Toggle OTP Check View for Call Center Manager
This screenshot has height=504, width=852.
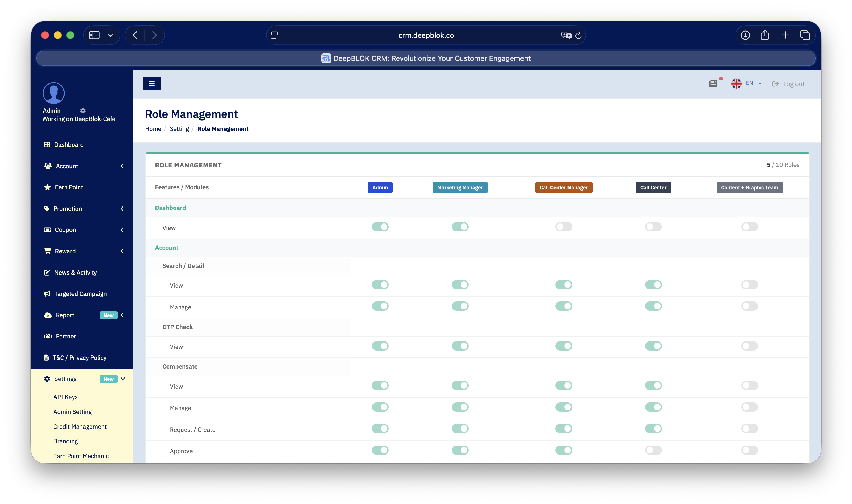tap(564, 346)
